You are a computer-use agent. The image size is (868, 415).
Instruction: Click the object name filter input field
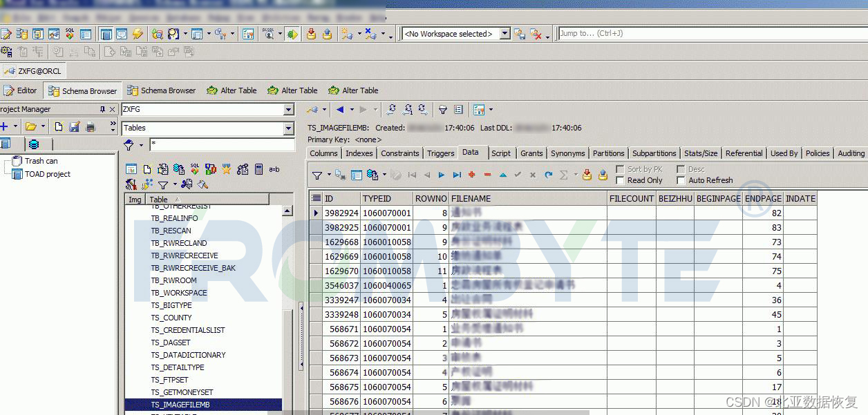[x=222, y=145]
